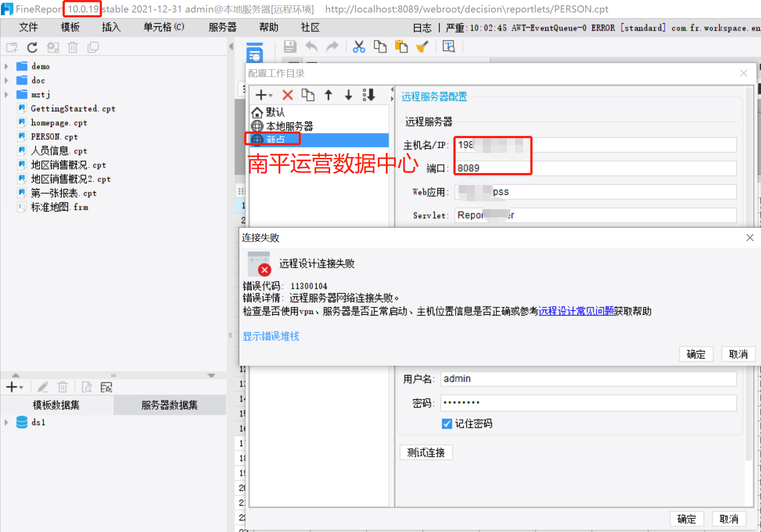
Task: Select the 默认 workspace entry
Action: point(319,112)
